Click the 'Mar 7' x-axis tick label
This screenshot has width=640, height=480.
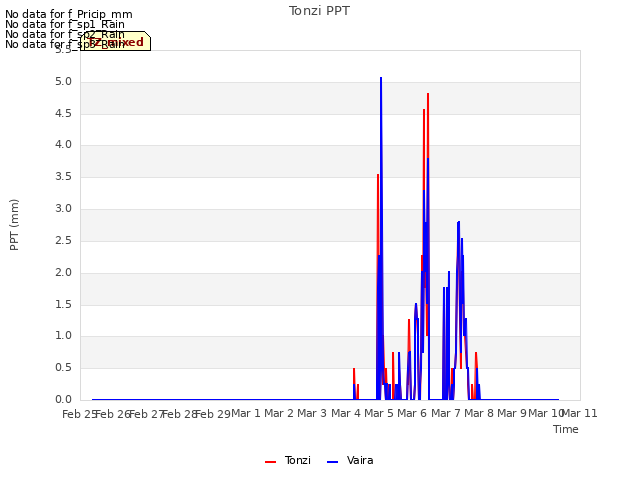point(445,413)
